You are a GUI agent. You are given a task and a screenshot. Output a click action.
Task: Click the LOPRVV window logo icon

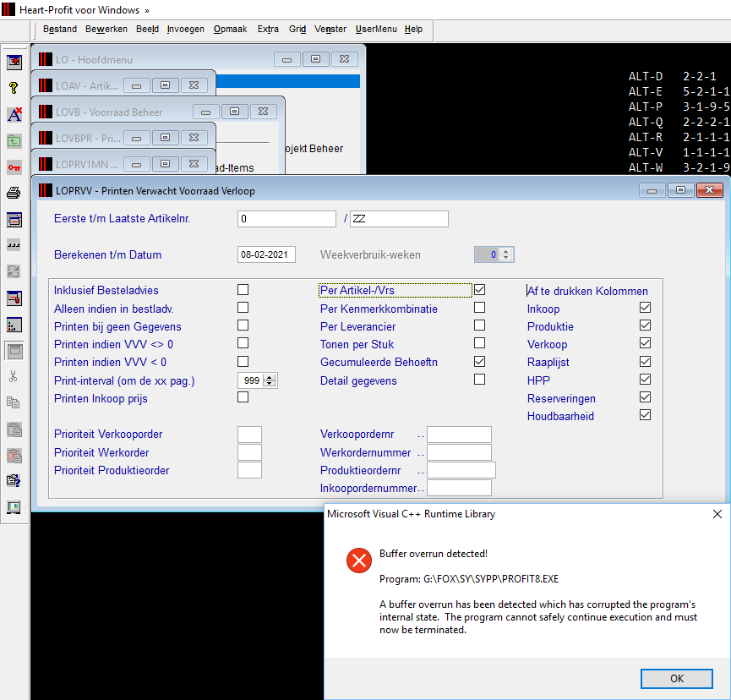[x=46, y=190]
